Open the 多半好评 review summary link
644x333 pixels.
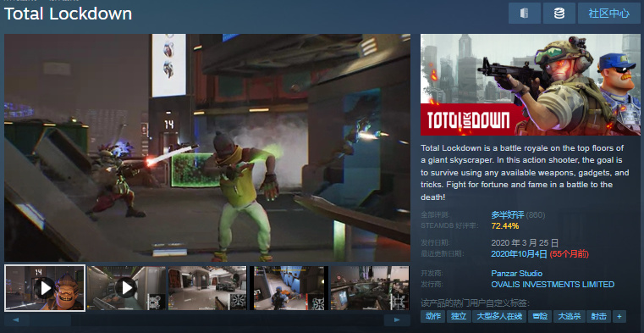[x=508, y=214]
